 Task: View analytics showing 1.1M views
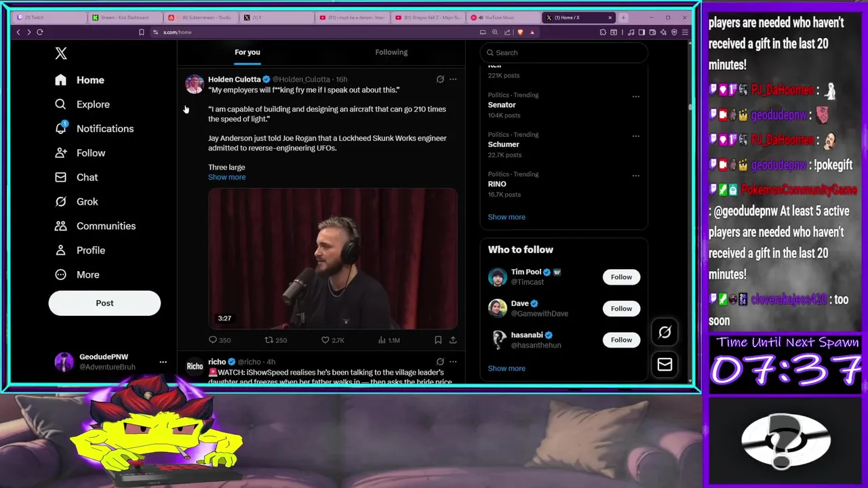pyautogui.click(x=389, y=340)
